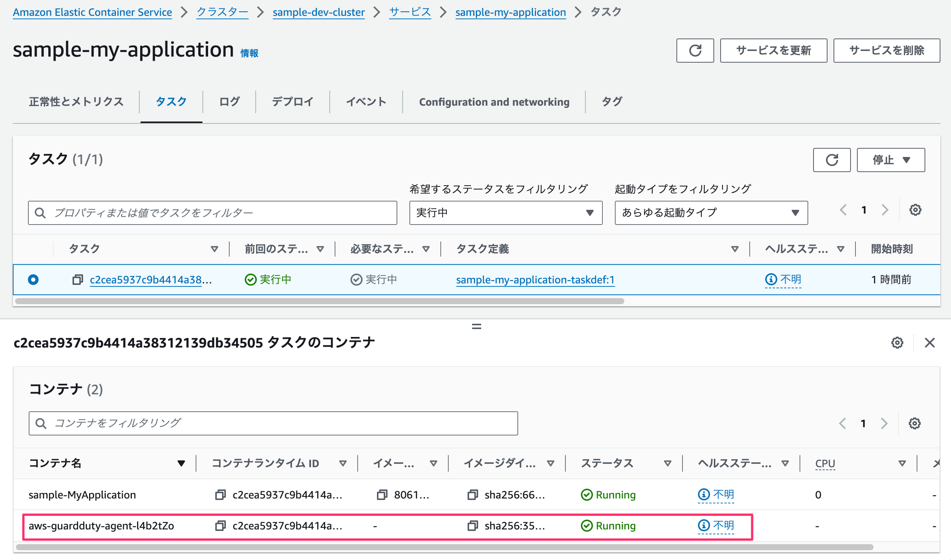
Task: Select the タスク tab
Action: [171, 102]
